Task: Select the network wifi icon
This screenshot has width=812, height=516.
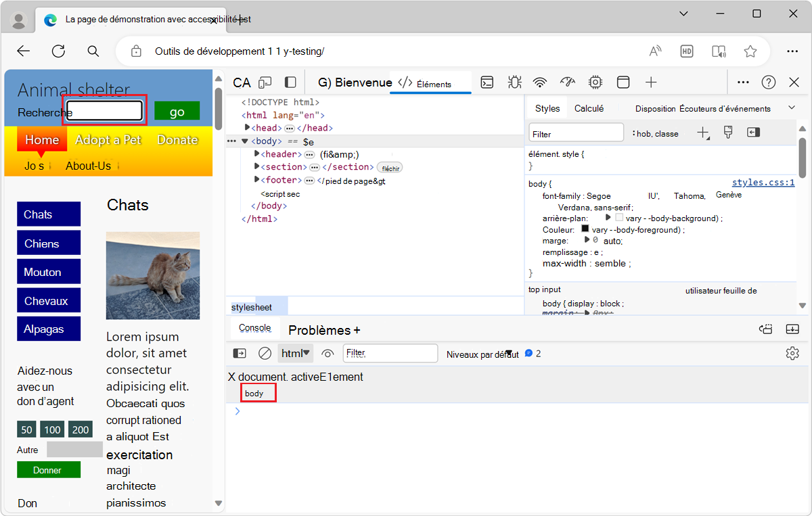Action: coord(540,82)
